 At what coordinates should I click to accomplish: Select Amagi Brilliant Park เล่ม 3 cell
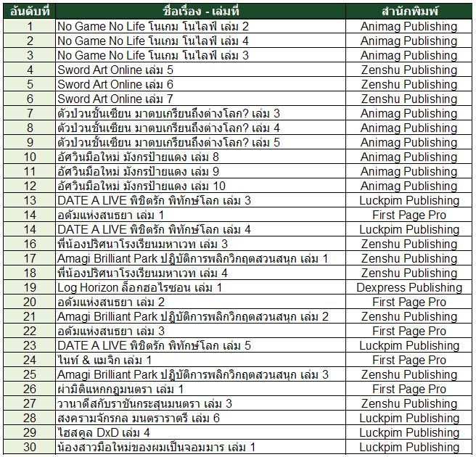point(201,374)
